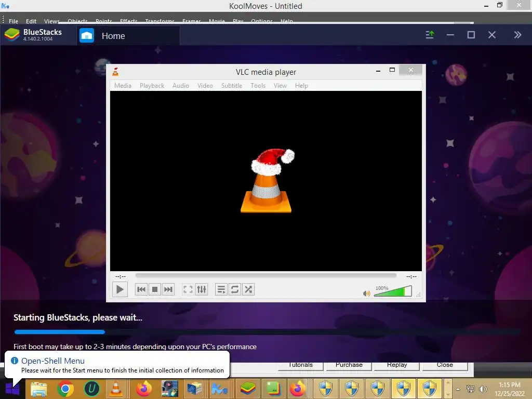Toggle VLC remaining time display

411,276
